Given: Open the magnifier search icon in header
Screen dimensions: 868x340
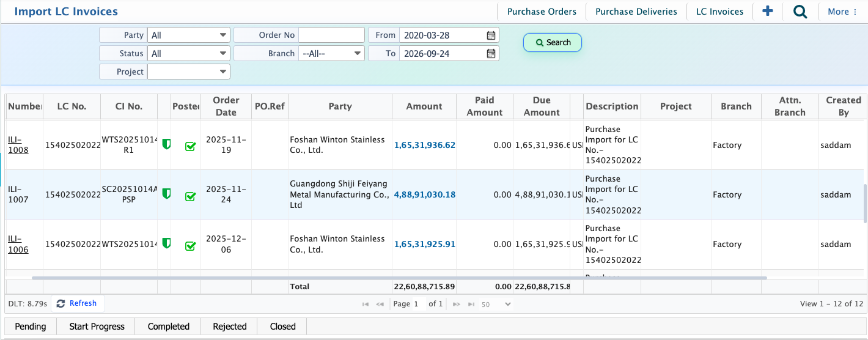Looking at the screenshot, I should 800,12.
